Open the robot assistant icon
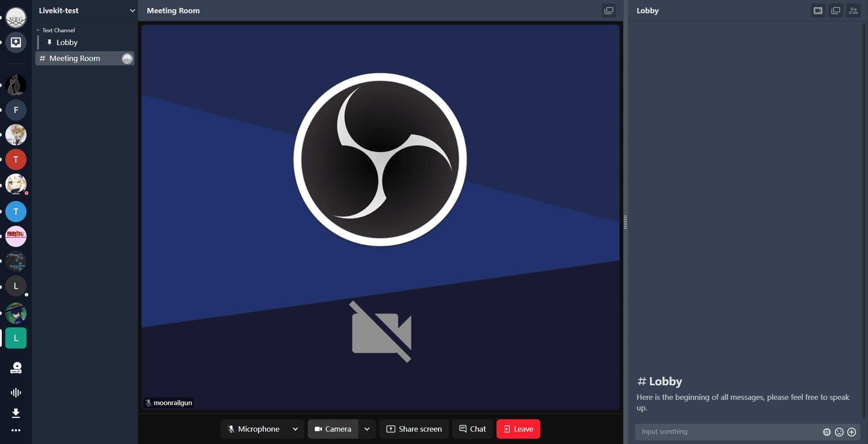The width and height of the screenshot is (868, 444). [x=16, y=368]
